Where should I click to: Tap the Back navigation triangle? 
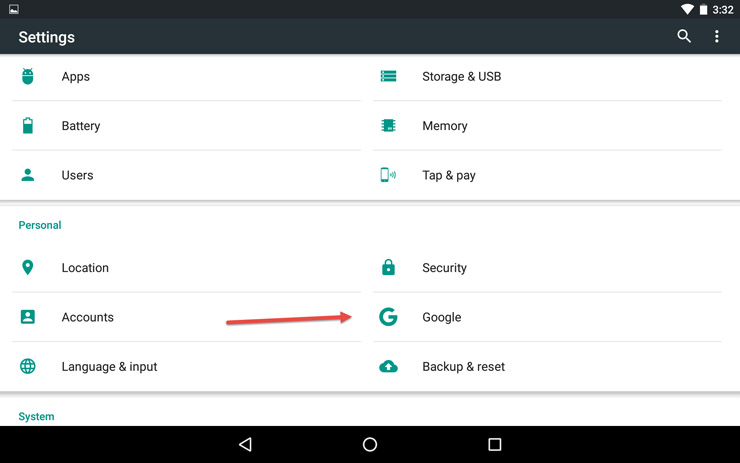(245, 444)
